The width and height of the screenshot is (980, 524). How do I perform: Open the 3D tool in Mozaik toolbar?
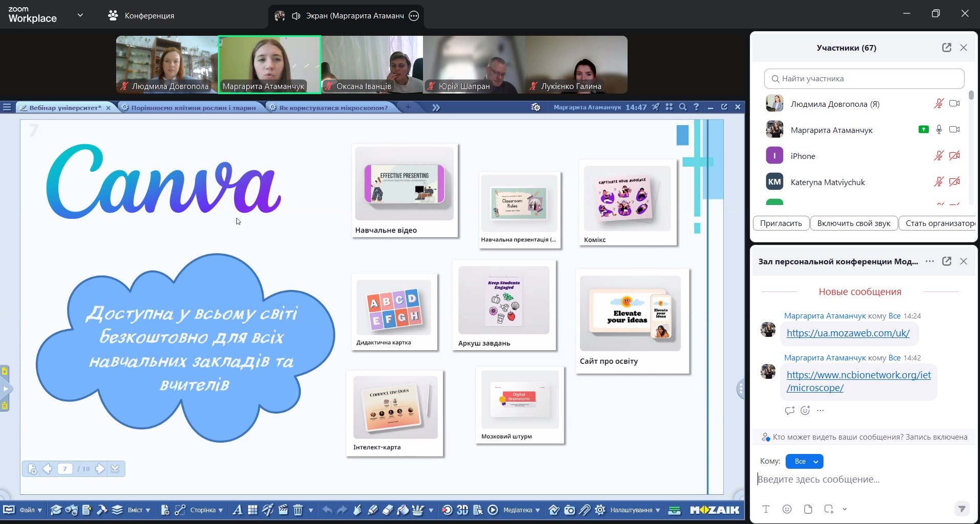[462, 510]
